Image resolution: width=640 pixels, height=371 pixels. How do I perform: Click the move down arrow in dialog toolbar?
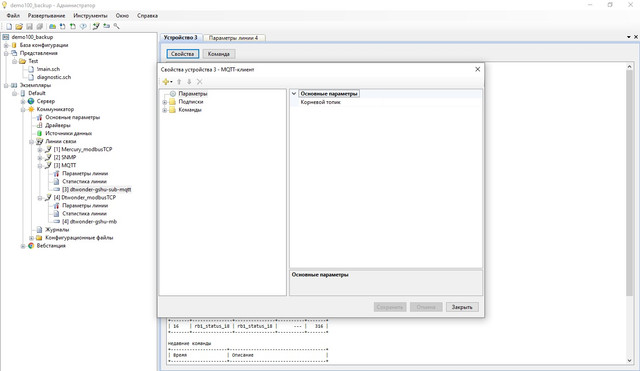click(x=189, y=82)
